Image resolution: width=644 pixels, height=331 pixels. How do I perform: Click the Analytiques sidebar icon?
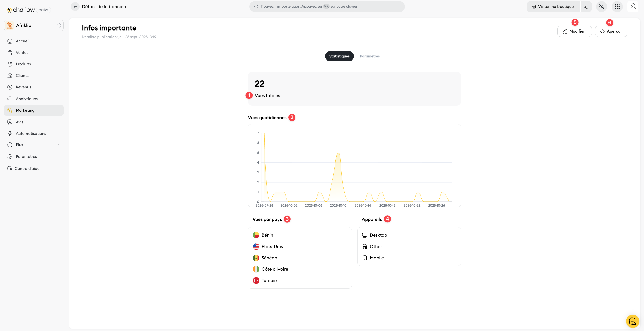10,99
